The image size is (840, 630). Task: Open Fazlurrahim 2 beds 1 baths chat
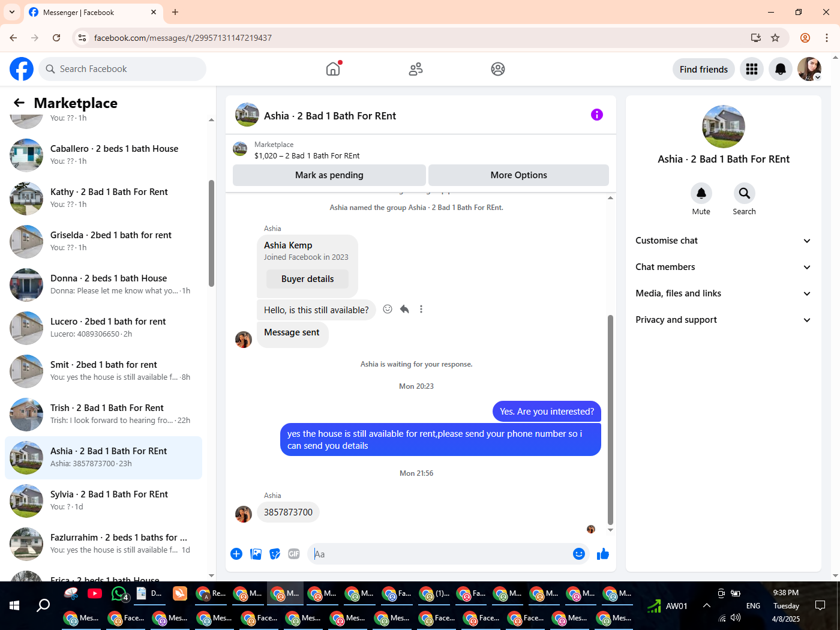coord(103,544)
